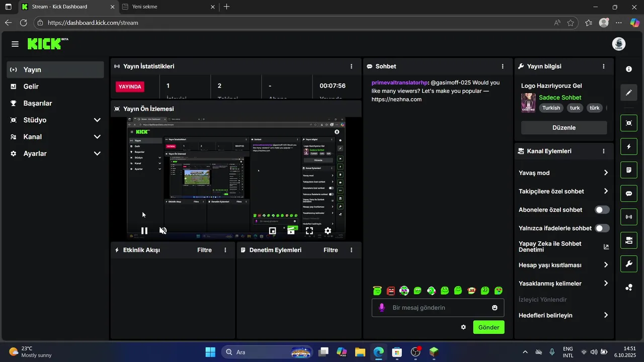Open Yavaş mod chevron
Image resolution: width=644 pixels, height=362 pixels.
tap(606, 173)
